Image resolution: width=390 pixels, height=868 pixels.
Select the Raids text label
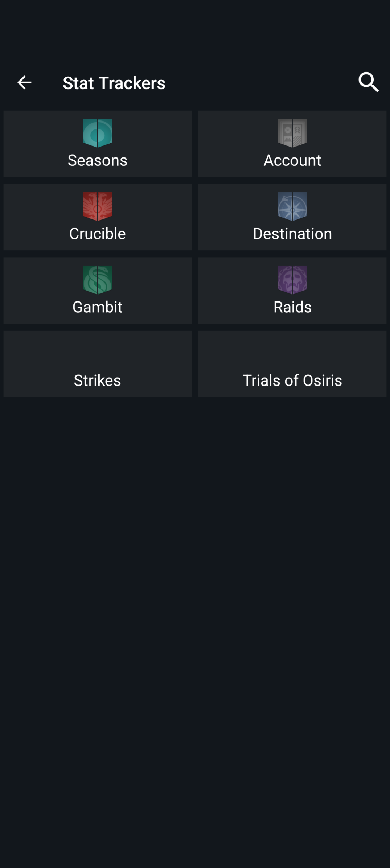tap(292, 307)
